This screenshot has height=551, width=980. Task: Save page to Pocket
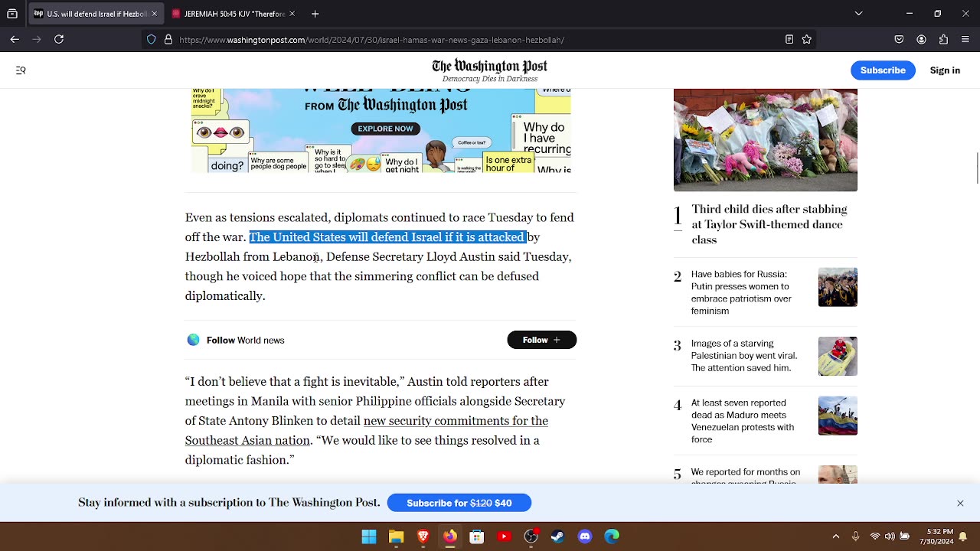click(x=899, y=40)
